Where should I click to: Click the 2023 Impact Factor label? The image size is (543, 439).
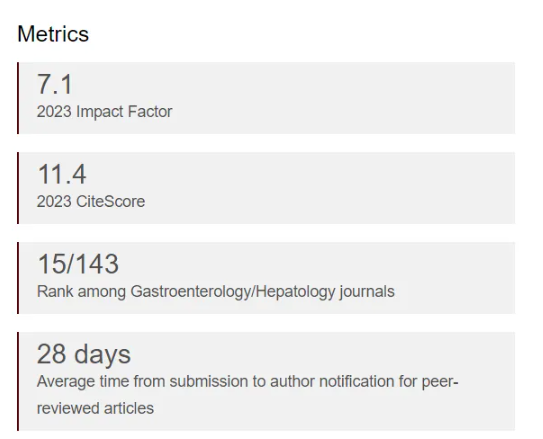(104, 111)
